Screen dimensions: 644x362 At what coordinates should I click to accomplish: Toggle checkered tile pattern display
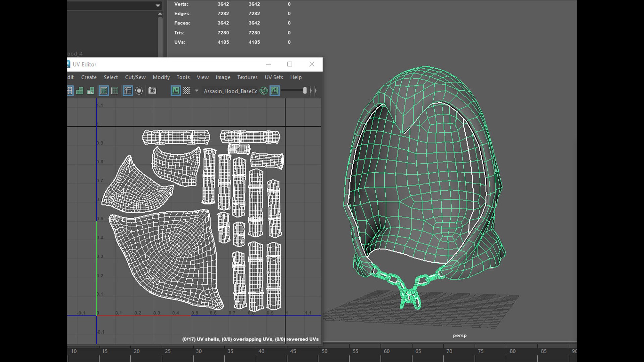[x=187, y=91]
